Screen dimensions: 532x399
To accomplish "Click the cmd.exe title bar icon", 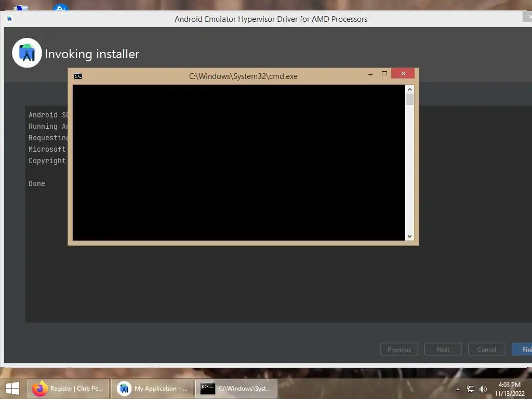I will [78, 76].
